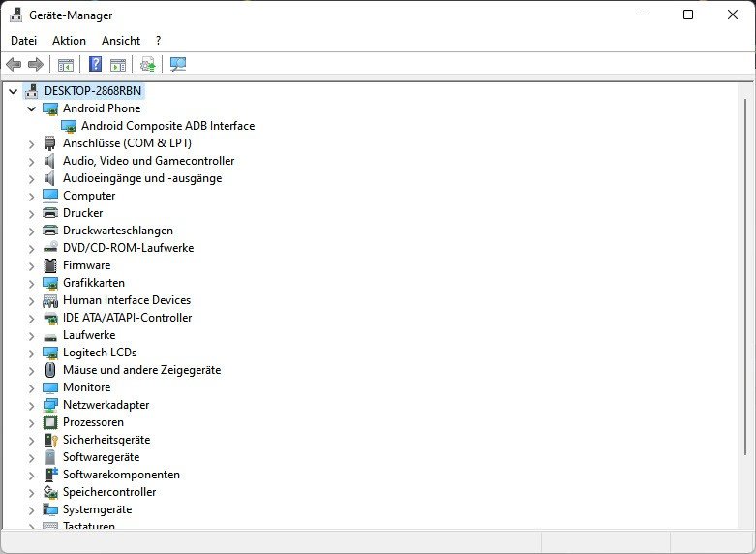756x554 pixels.
Task: Click the Drucker printer icon
Action: (x=50, y=213)
